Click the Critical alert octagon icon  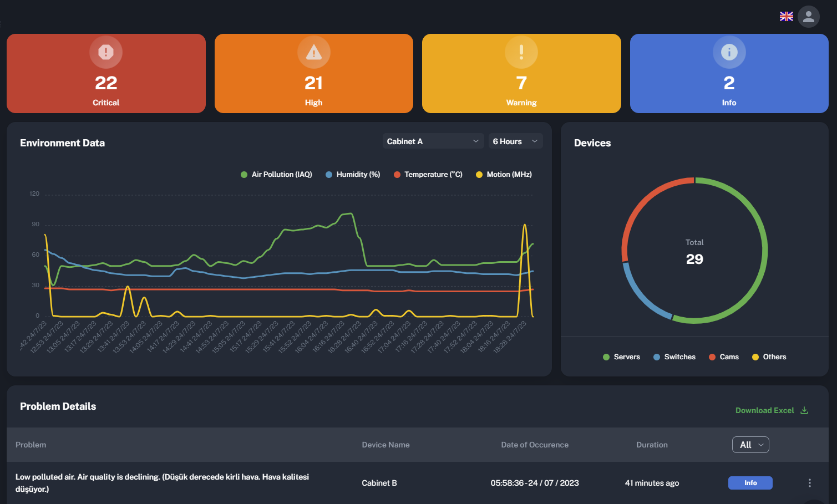pos(106,52)
